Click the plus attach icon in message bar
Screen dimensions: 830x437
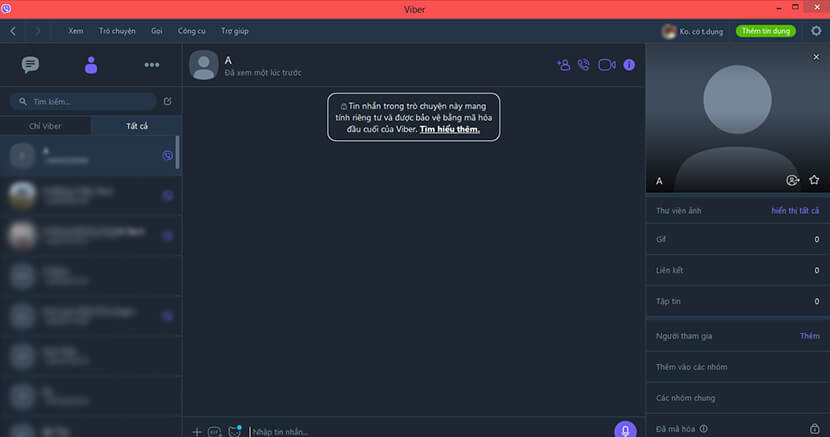click(197, 432)
